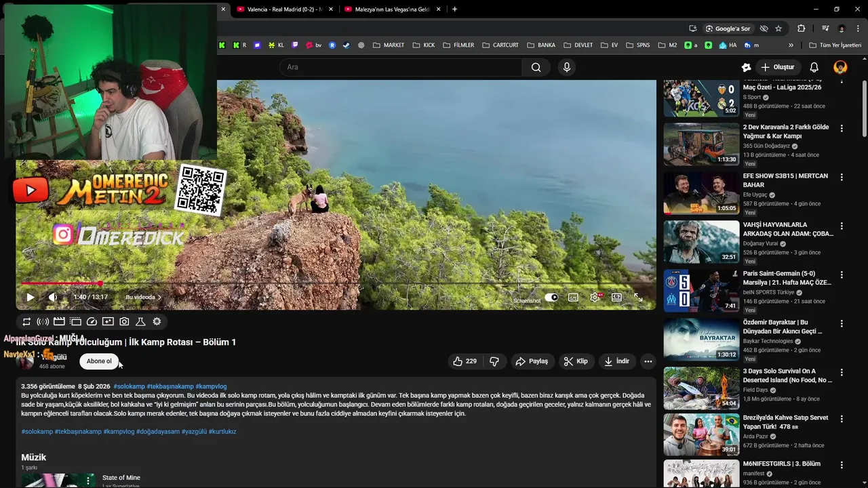Screen dimensions: 868x488
Task: Click the sound-boost waves icon below player
Action: (43, 322)
